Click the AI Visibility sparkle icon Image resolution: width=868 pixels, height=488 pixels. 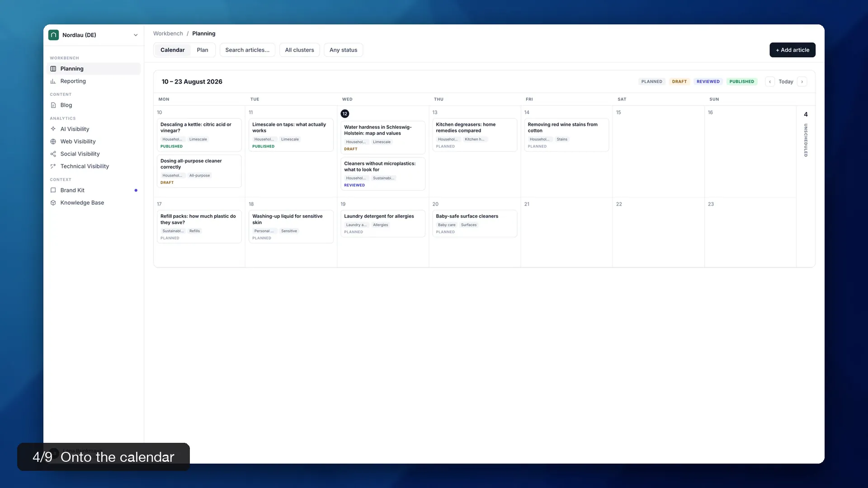coord(53,129)
